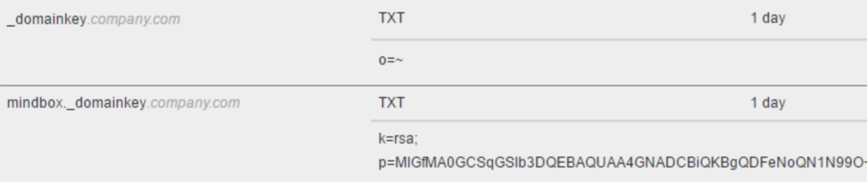Click blank space below the _domainkey name
Image resolution: width=868 pixels, height=182 pixels.
(x=185, y=57)
